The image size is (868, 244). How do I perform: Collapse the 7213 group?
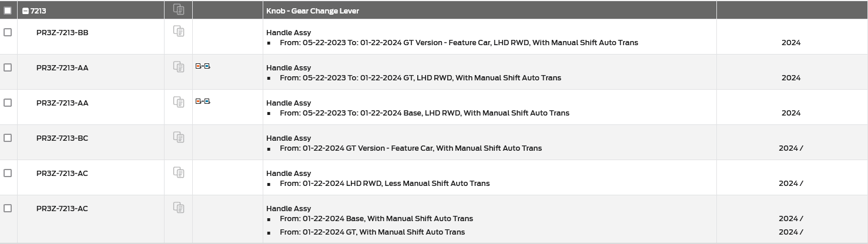pyautogui.click(x=25, y=11)
